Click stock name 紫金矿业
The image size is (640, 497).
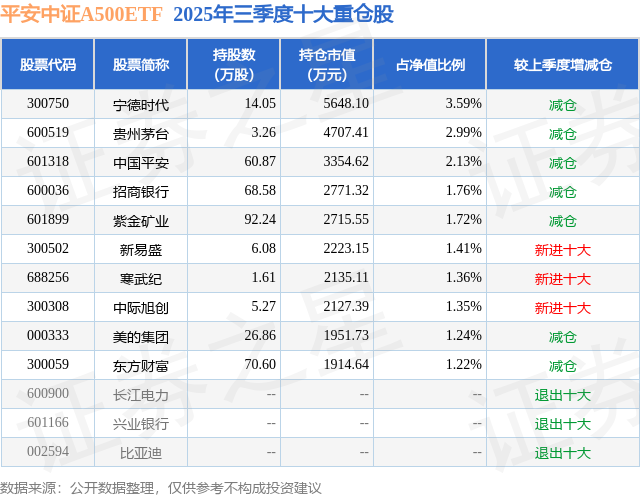point(141,221)
